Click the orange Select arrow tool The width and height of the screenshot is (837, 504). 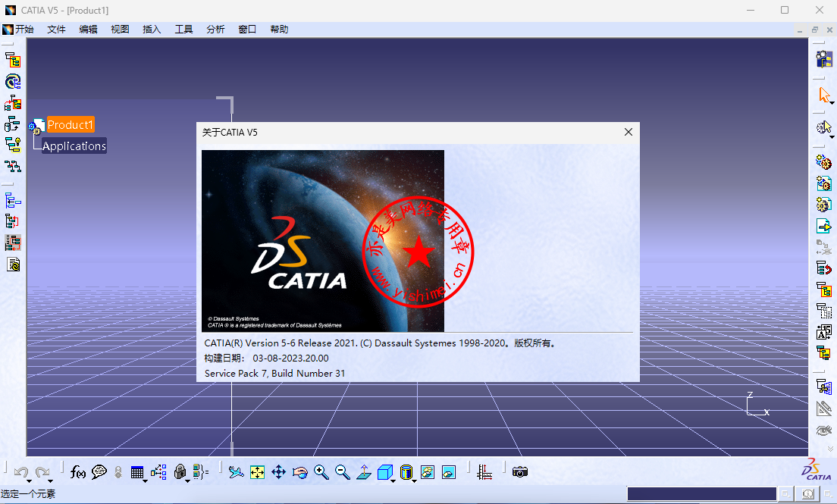(824, 95)
